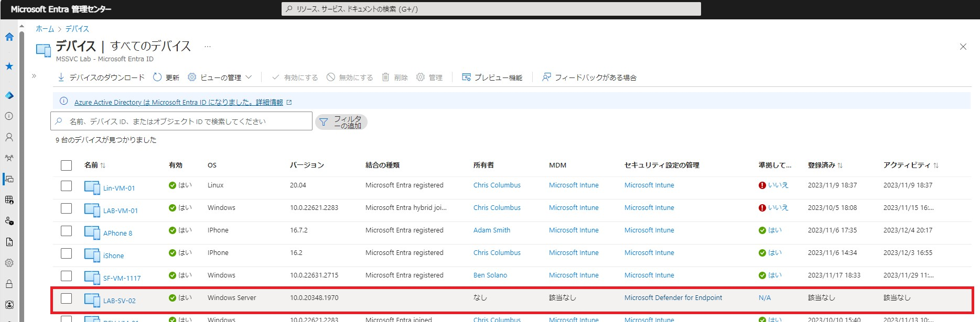
Task: Check the LAB-SV-02 row checkbox
Action: [66, 298]
